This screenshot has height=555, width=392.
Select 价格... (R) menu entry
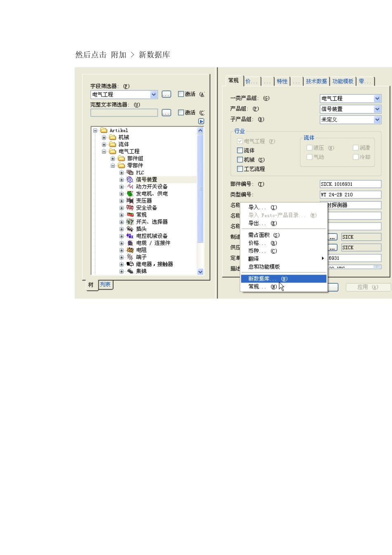284,243
